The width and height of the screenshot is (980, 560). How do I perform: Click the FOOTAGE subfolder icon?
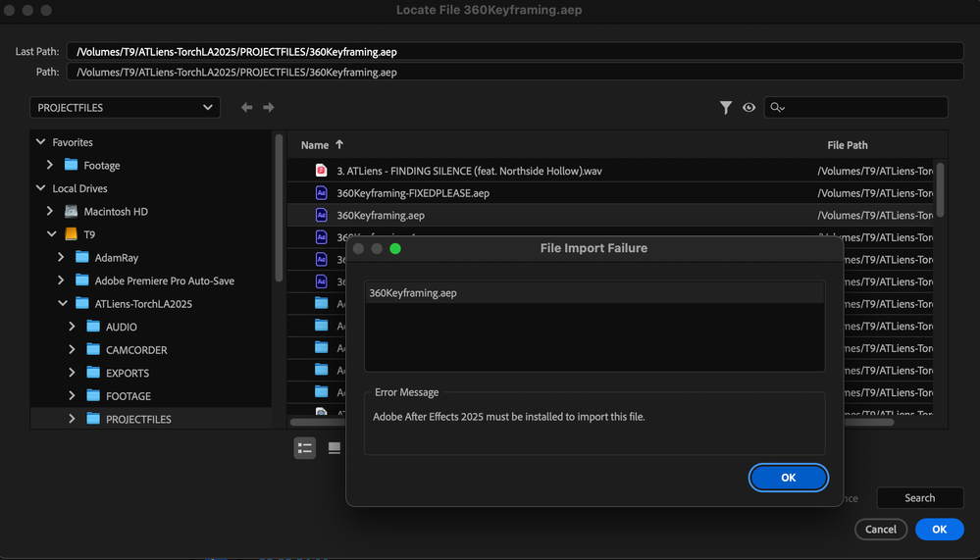(93, 395)
